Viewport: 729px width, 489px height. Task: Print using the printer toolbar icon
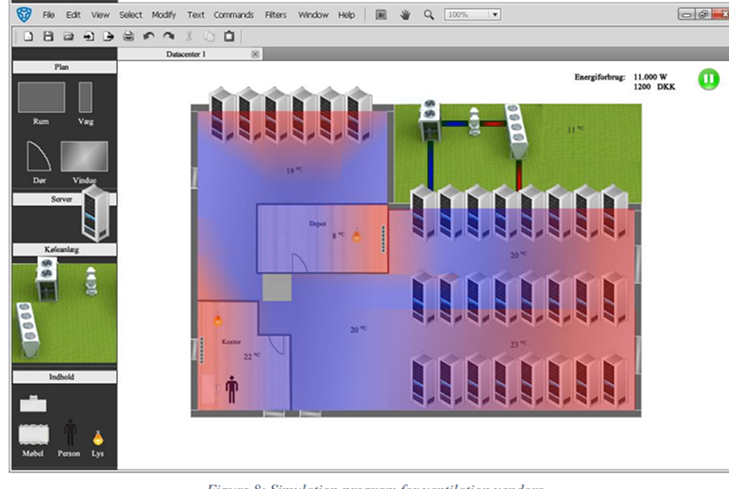129,36
